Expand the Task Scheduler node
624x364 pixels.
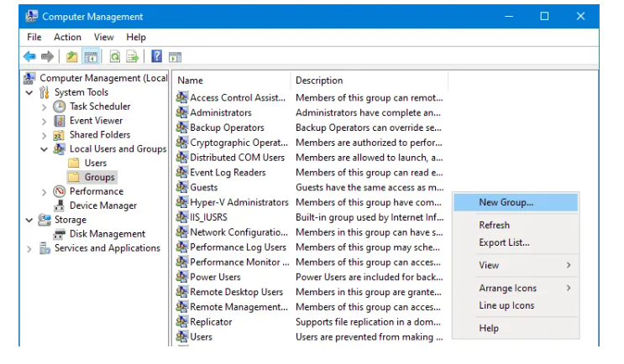[x=44, y=107]
